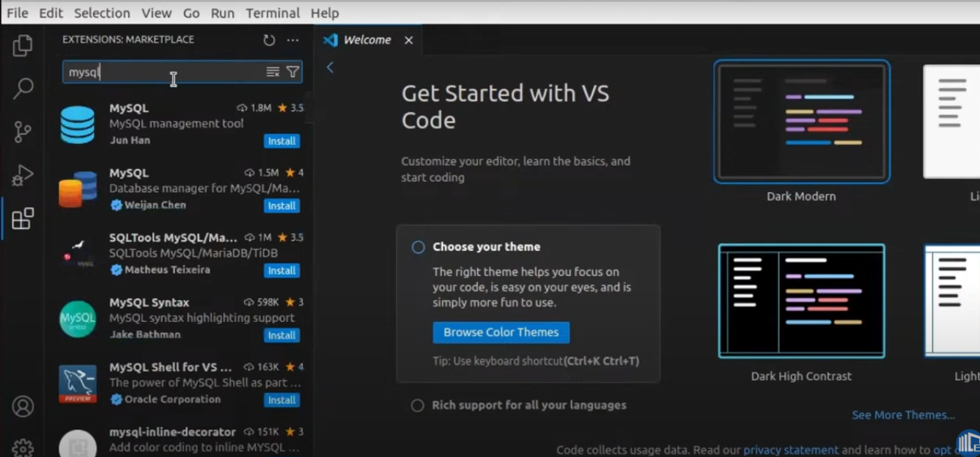Open Views and More Actions ellipsis
Image resolution: width=980 pixels, height=457 pixels.
point(292,40)
